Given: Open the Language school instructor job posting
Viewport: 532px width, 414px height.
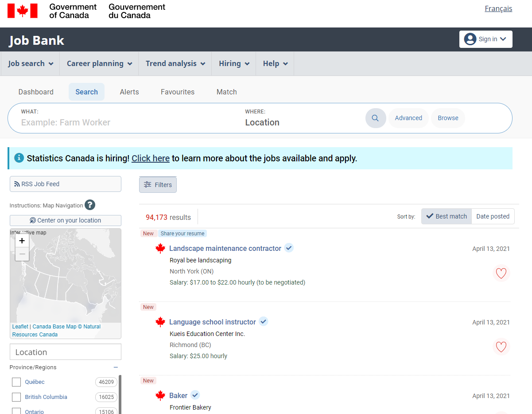Looking at the screenshot, I should (x=213, y=322).
